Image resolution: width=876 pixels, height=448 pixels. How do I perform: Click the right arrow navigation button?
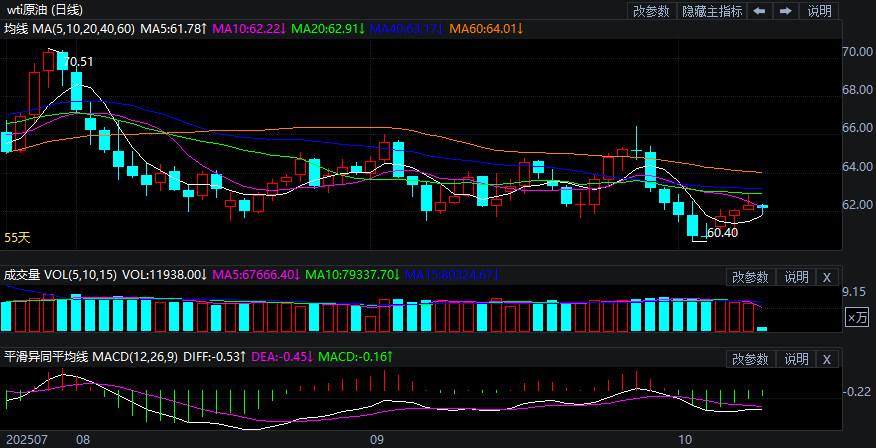[786, 11]
